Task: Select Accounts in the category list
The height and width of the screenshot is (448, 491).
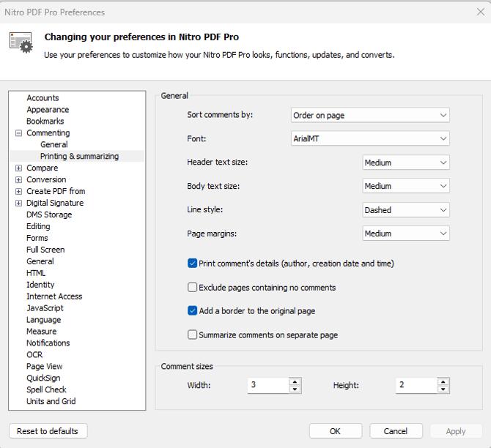Action: [x=43, y=98]
